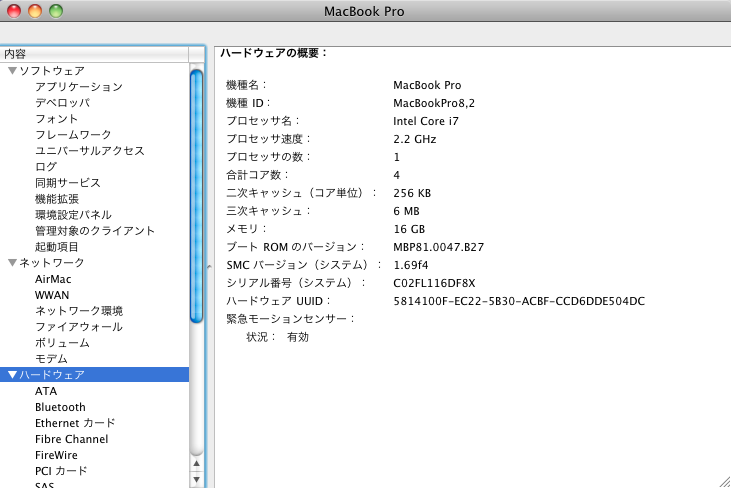The width and height of the screenshot is (731, 488).
Task: Open 環境設定パネル entry
Action: [73, 215]
